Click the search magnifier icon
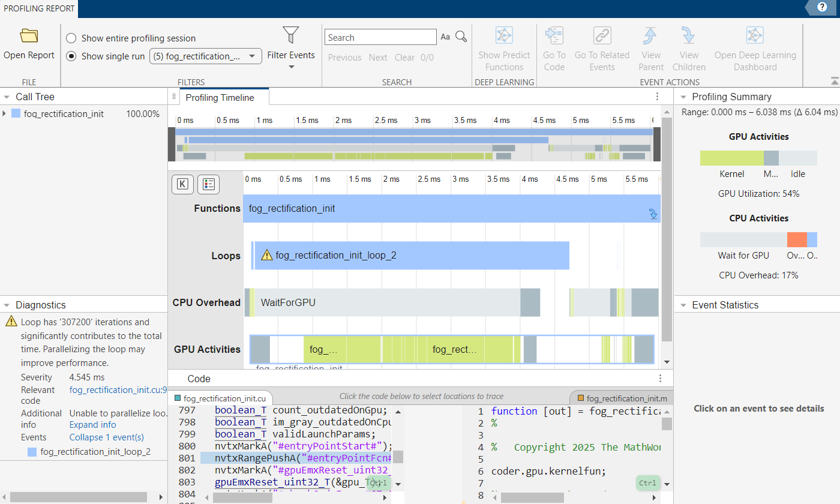This screenshot has height=504, width=840. pos(461,37)
